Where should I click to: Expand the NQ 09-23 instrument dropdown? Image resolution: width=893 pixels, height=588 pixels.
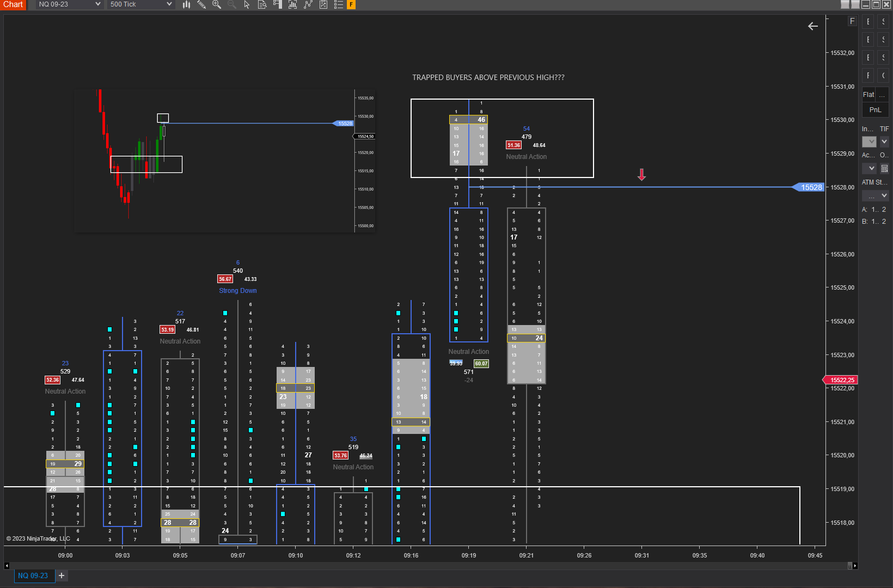(70, 4)
